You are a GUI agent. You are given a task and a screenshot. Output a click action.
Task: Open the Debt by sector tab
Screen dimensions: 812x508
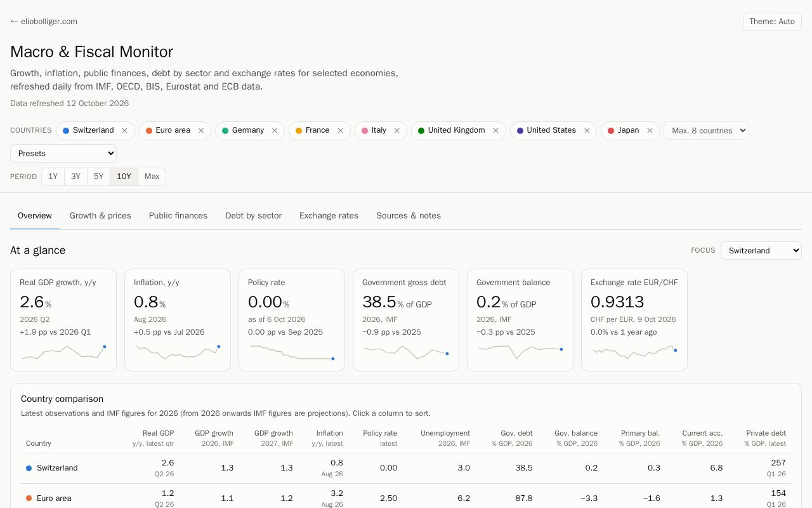[x=253, y=216]
